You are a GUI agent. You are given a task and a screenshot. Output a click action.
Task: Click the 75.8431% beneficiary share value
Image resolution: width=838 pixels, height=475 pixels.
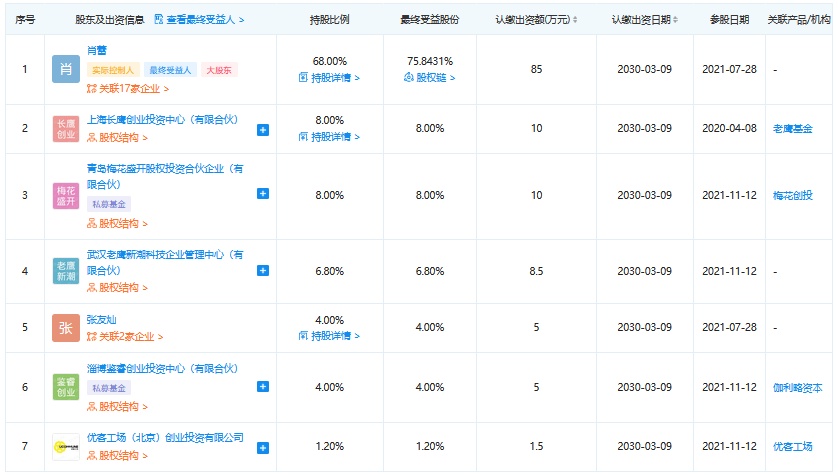(430, 61)
